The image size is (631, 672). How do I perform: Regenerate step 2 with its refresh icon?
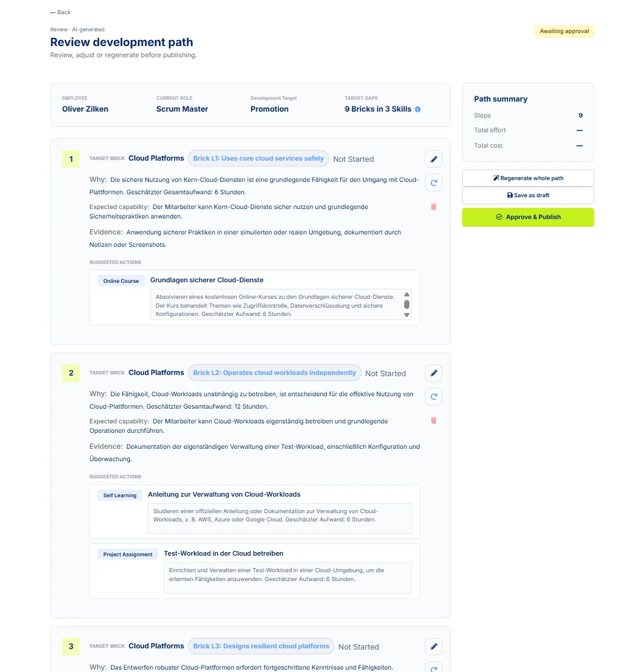pos(434,396)
